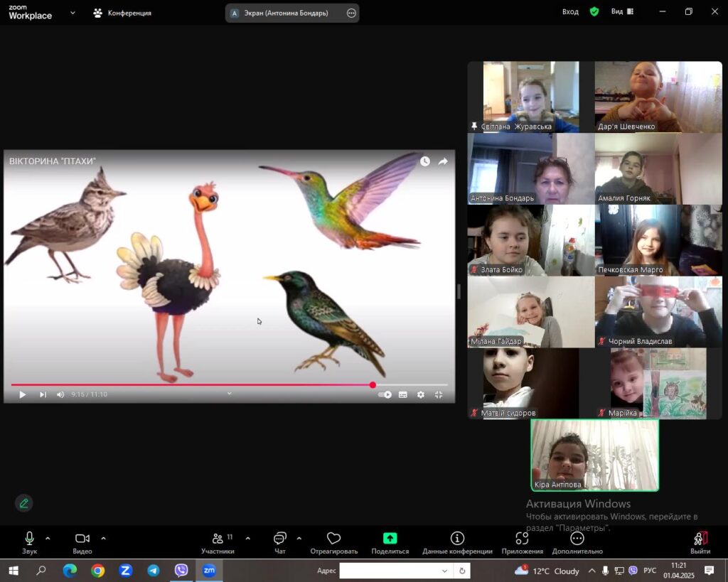Select Печковская Марго's video tile
The image size is (728, 582).
[658, 240]
